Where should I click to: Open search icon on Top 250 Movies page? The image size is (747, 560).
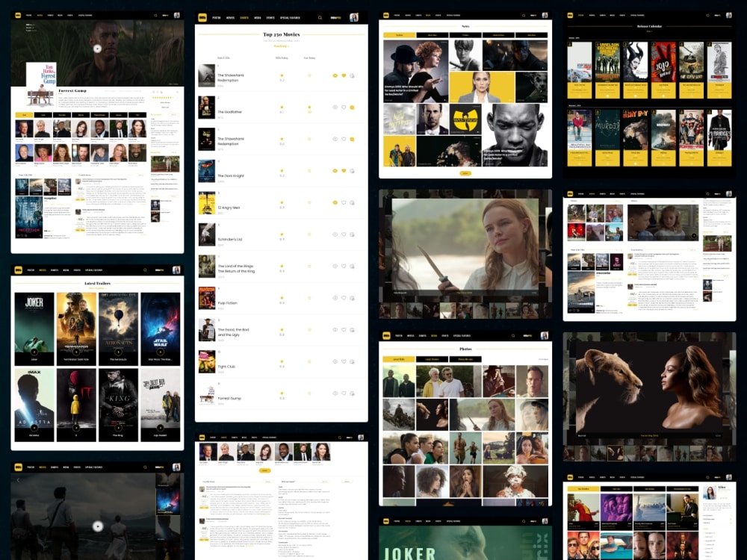coord(320,18)
